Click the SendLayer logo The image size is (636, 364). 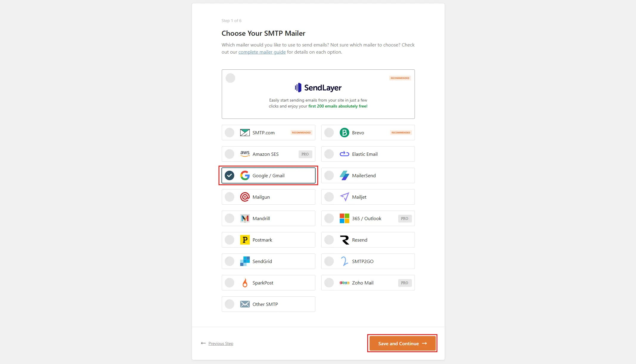click(318, 88)
